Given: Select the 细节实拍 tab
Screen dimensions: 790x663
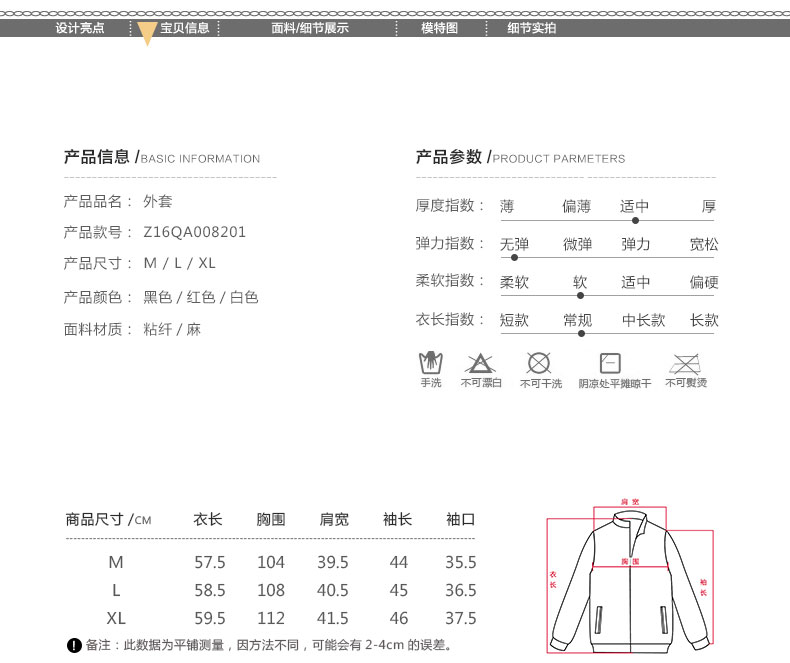Looking at the screenshot, I should (x=531, y=28).
